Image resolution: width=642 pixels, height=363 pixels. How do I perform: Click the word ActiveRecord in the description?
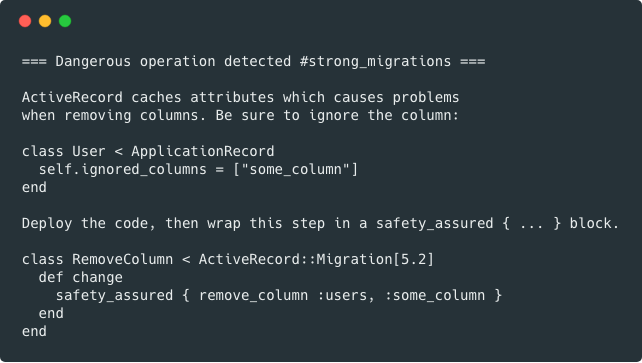(x=72, y=97)
